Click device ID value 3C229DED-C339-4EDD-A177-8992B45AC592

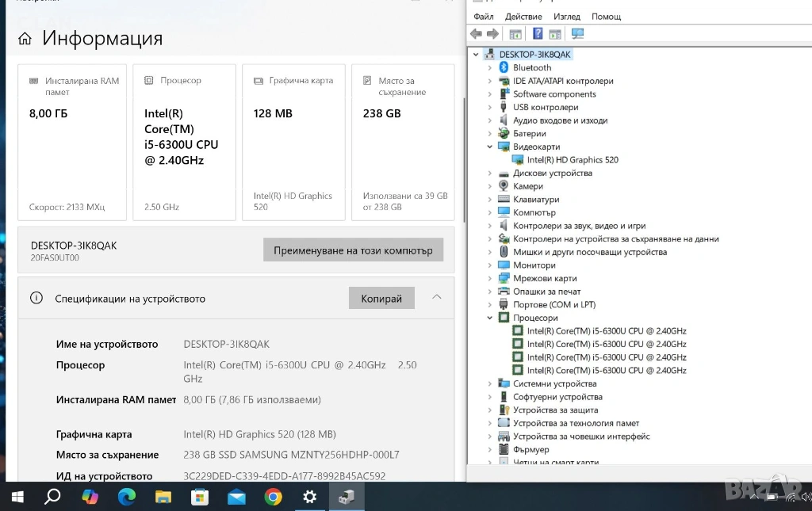click(285, 476)
